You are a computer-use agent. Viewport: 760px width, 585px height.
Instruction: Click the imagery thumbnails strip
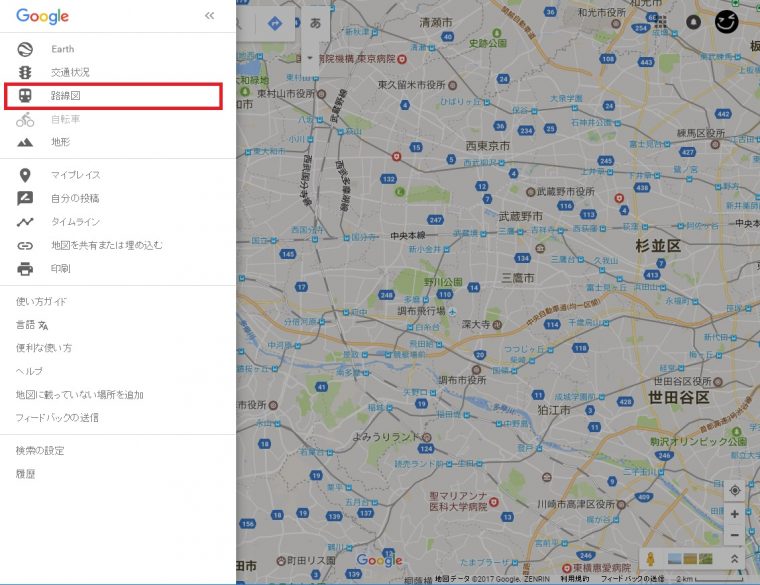[690, 559]
